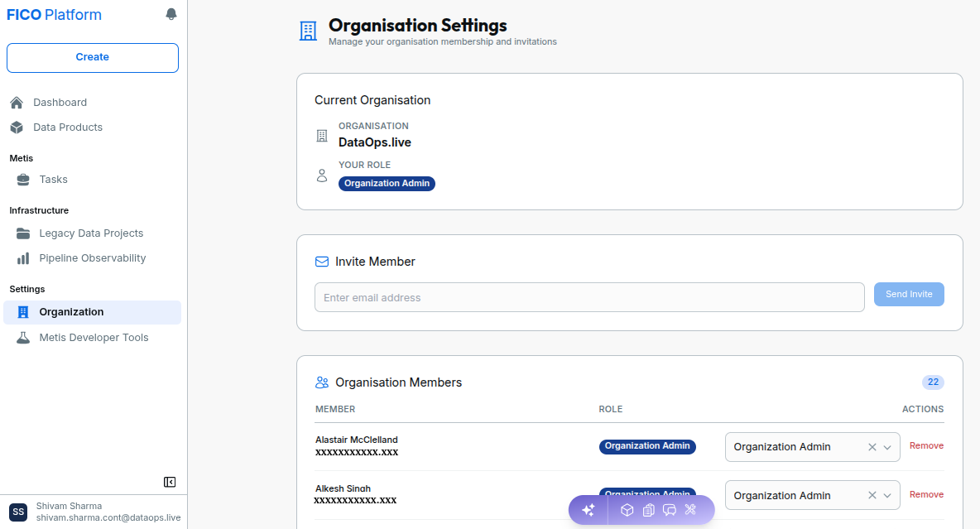Open the notifications bell
Image resolution: width=980 pixels, height=529 pixels.
(171, 14)
